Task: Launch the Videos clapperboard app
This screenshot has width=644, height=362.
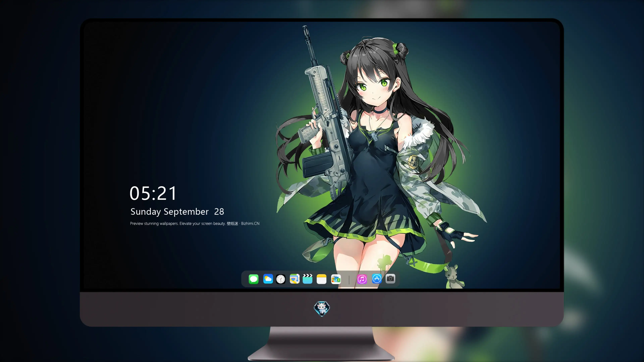Action: tap(308, 279)
